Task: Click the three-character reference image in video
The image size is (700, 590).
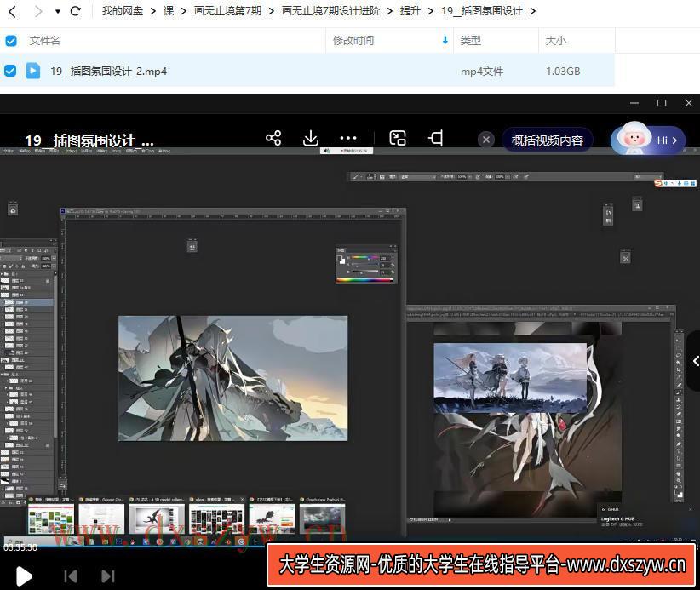Action: coord(510,378)
